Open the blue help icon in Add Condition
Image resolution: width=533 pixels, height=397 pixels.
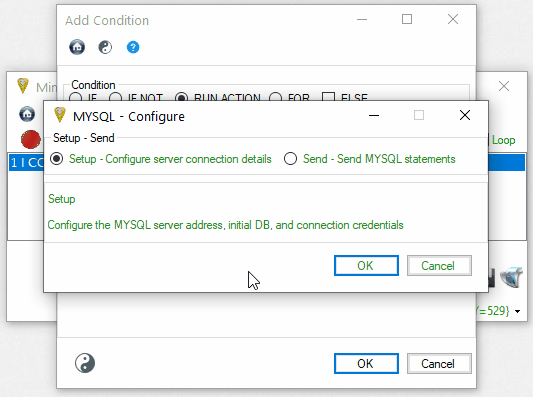pyautogui.click(x=133, y=47)
